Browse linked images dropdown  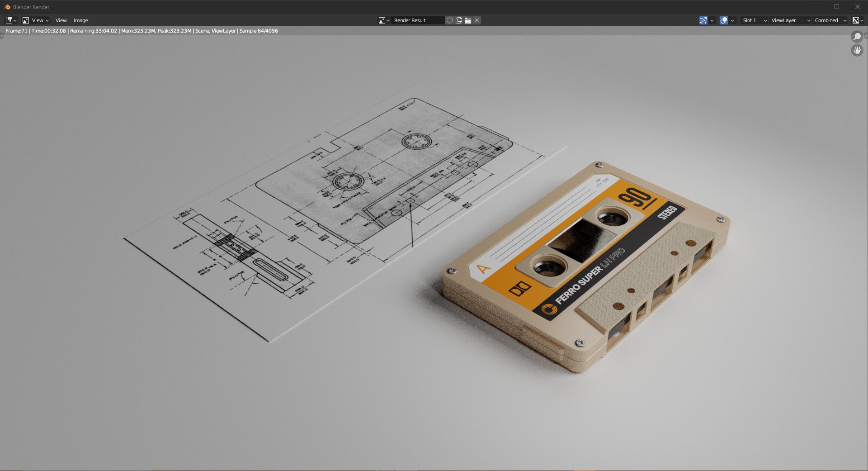(384, 20)
